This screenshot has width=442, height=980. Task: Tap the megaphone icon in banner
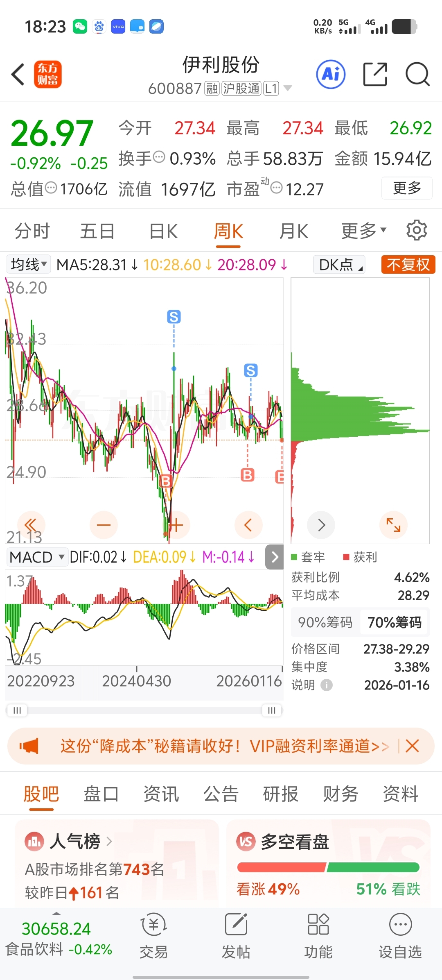[x=29, y=746]
